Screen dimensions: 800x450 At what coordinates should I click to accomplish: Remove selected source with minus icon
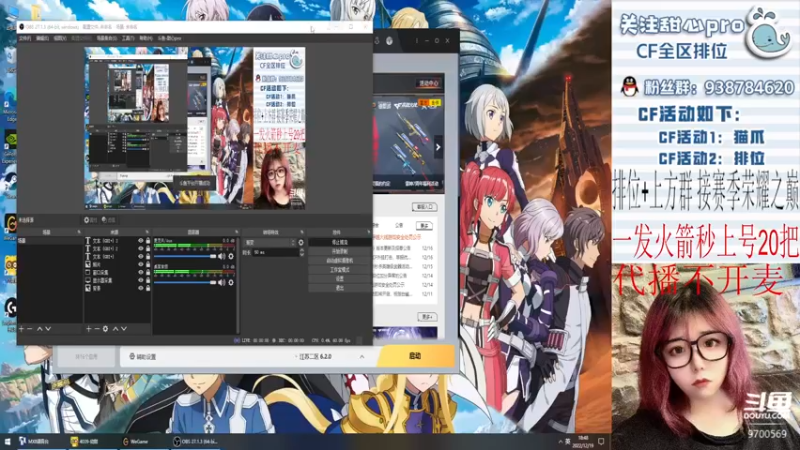[97, 329]
